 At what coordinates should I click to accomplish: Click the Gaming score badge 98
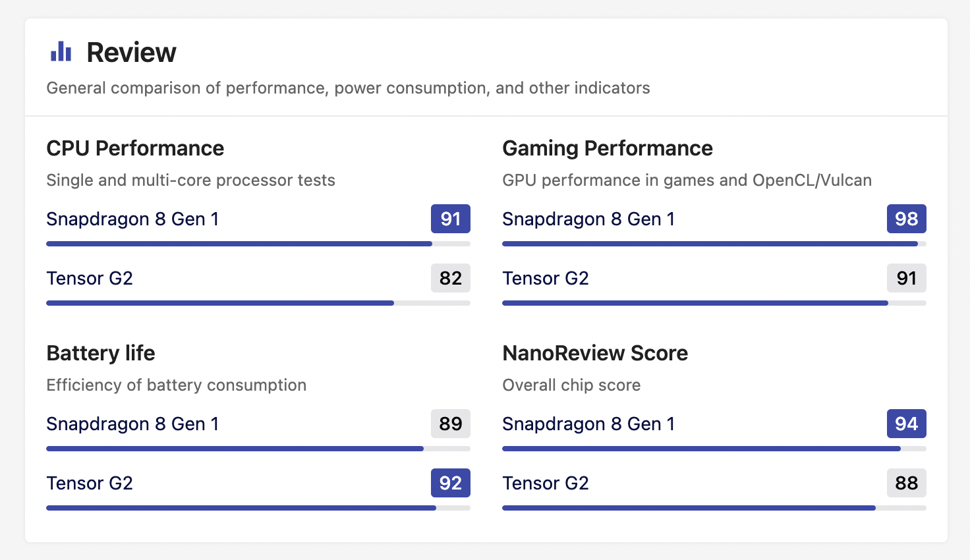tap(907, 219)
